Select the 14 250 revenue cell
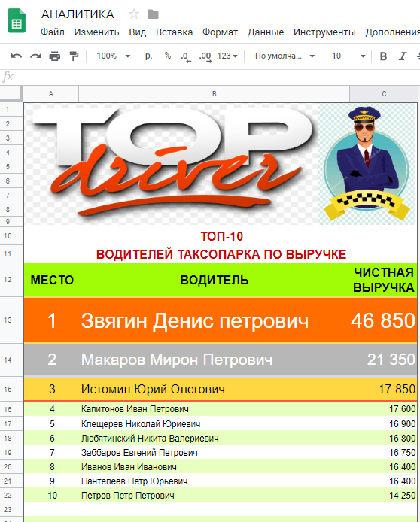 click(x=383, y=496)
